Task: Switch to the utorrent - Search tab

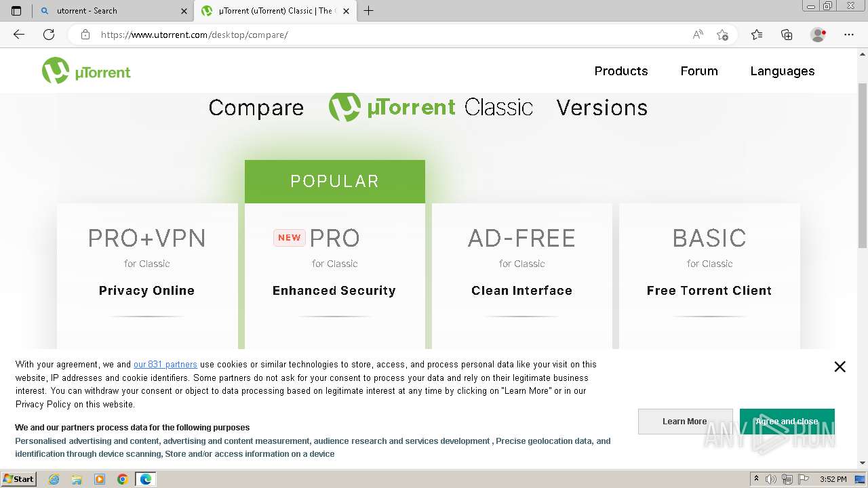Action: point(112,11)
